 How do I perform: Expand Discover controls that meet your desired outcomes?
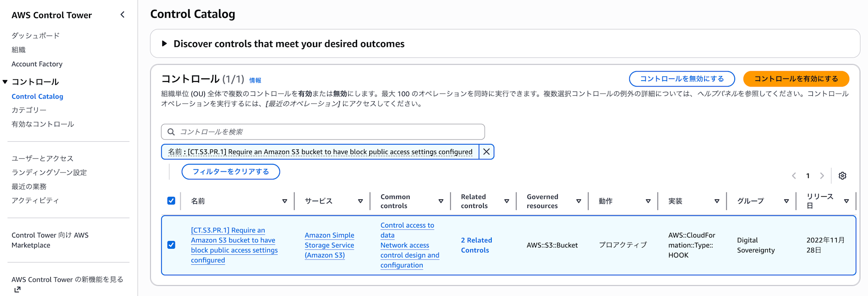164,43
